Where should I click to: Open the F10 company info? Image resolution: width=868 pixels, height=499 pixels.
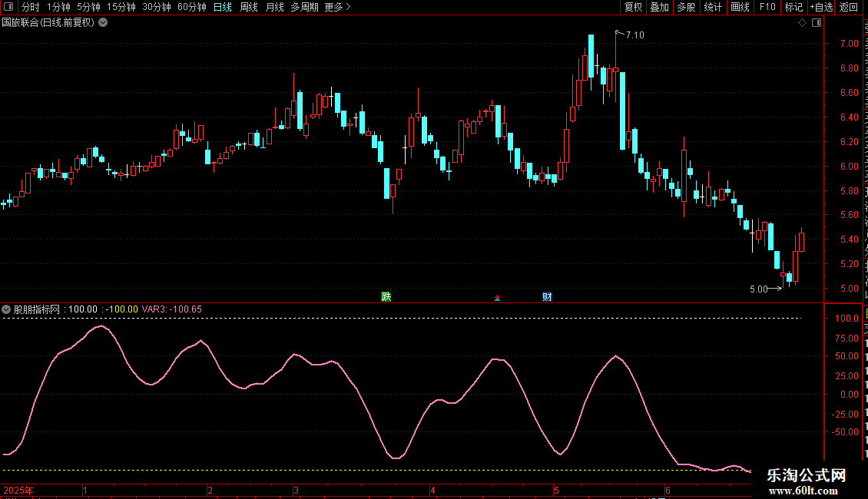(767, 7)
